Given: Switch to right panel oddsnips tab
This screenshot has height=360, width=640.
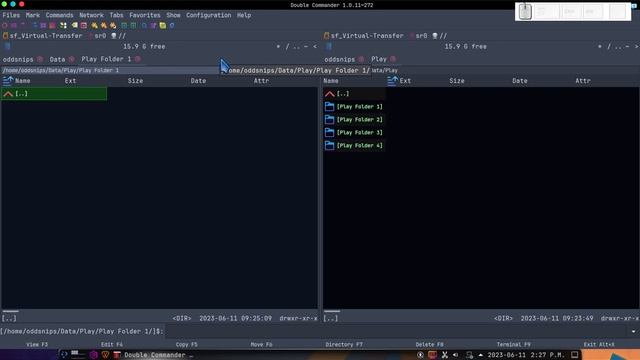Looking at the screenshot, I should (x=340, y=59).
